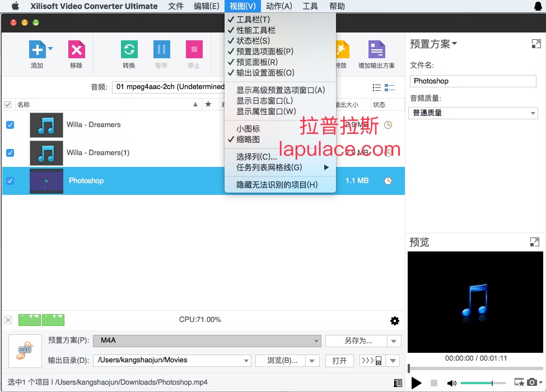Open the audio quality (普通质量) dropdown
The width and height of the screenshot is (546, 392).
(x=473, y=113)
